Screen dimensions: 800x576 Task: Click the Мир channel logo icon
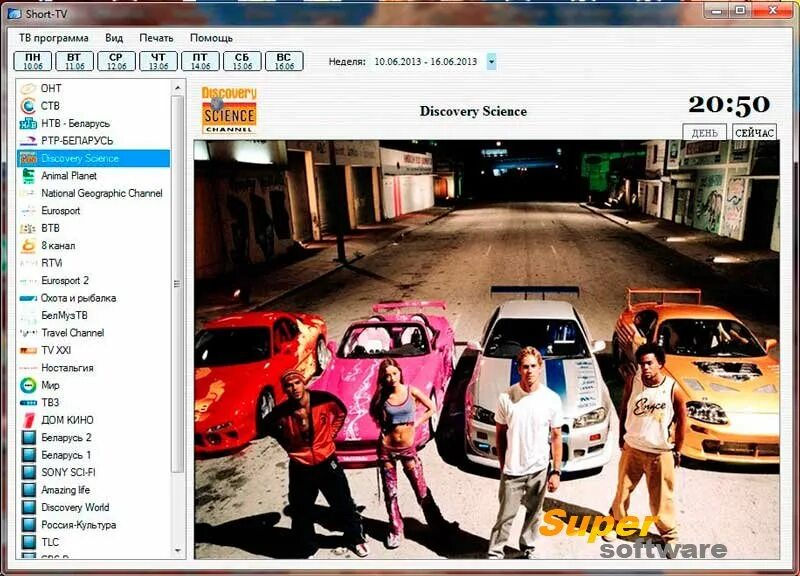pyautogui.click(x=28, y=385)
